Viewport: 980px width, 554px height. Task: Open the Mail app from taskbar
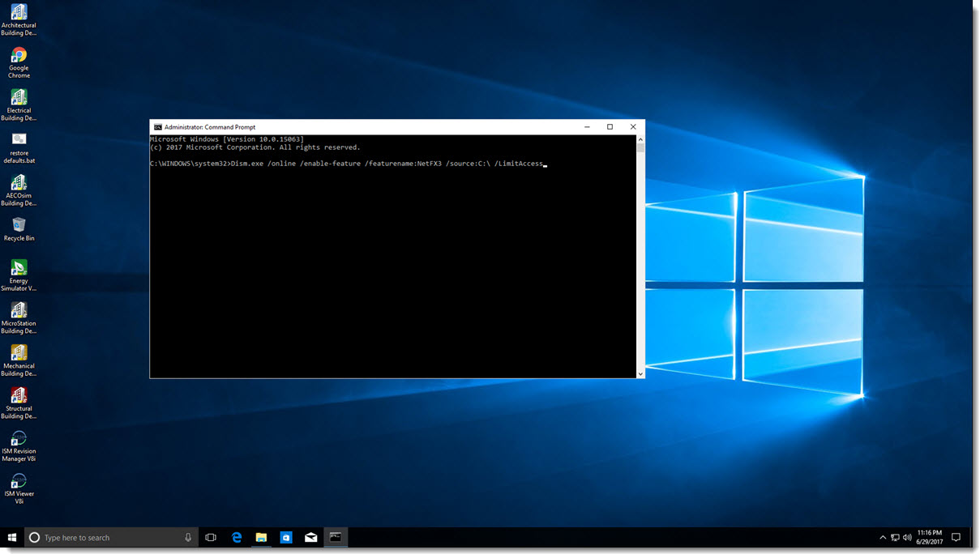[x=310, y=537]
